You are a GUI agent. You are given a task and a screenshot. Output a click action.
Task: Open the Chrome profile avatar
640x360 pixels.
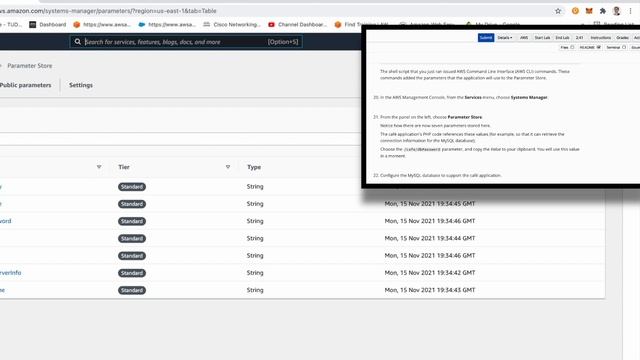point(616,11)
